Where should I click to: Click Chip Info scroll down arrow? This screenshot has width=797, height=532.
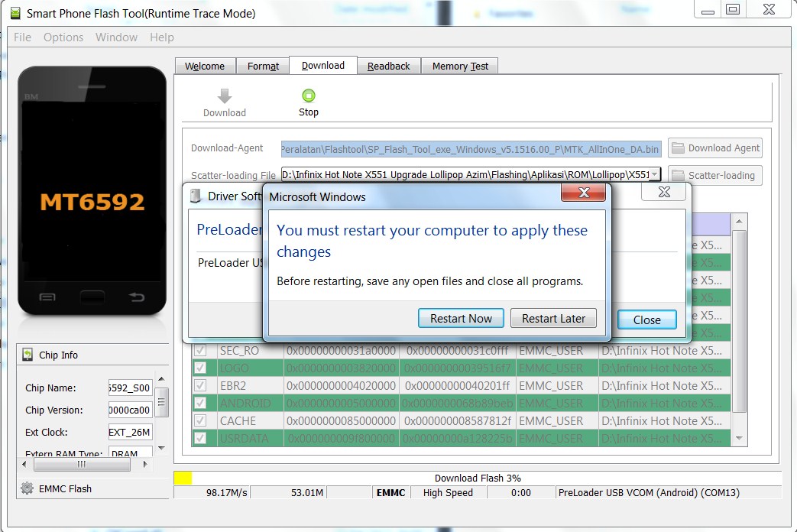click(162, 448)
